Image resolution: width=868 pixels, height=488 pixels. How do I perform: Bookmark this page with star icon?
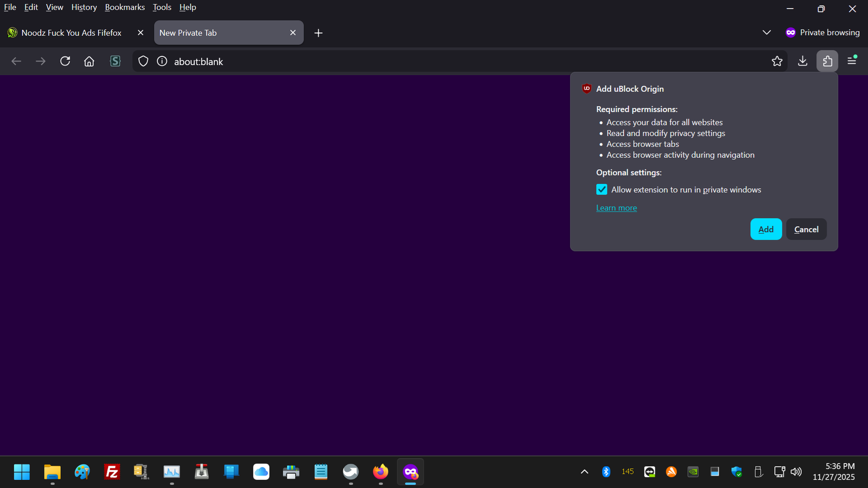point(777,61)
